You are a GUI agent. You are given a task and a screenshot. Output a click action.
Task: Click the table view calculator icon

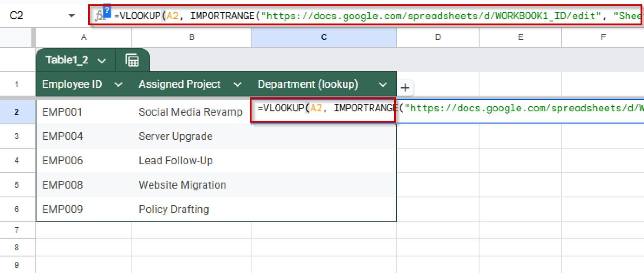point(132,60)
